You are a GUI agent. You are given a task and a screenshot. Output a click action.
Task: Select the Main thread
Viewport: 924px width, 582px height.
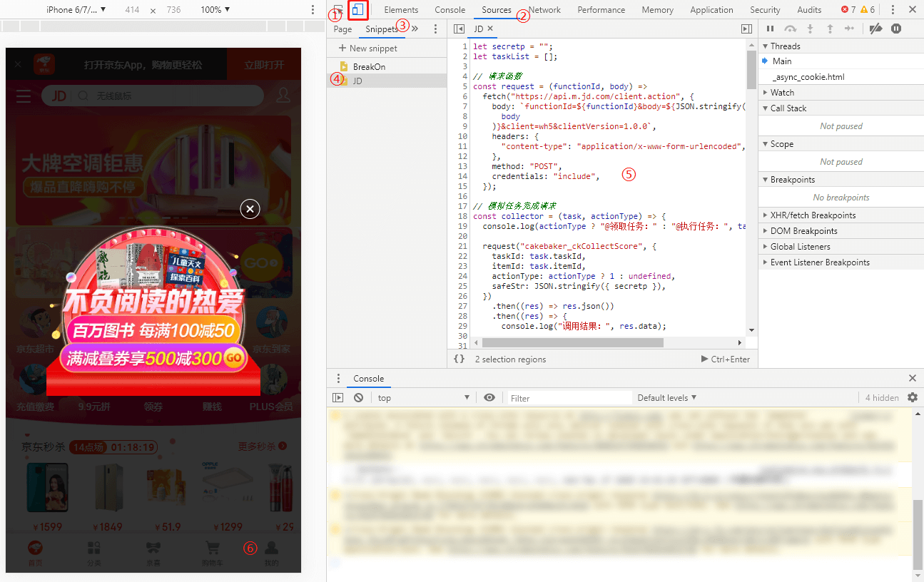[841, 61]
